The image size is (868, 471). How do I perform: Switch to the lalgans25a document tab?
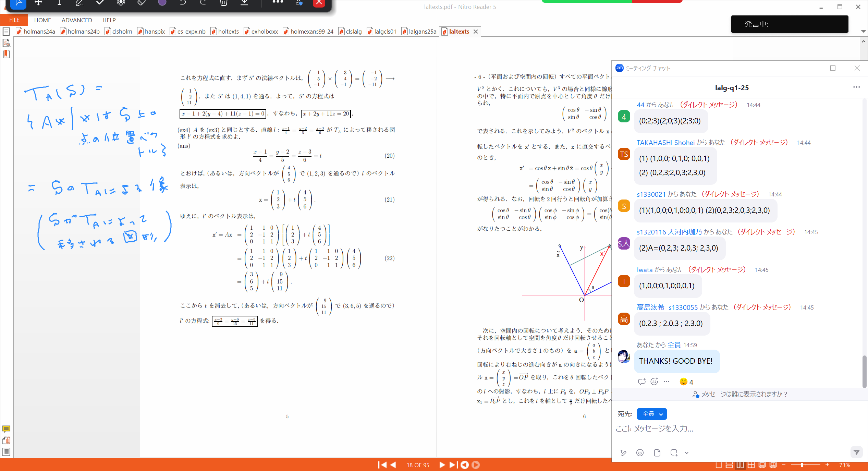419,32
